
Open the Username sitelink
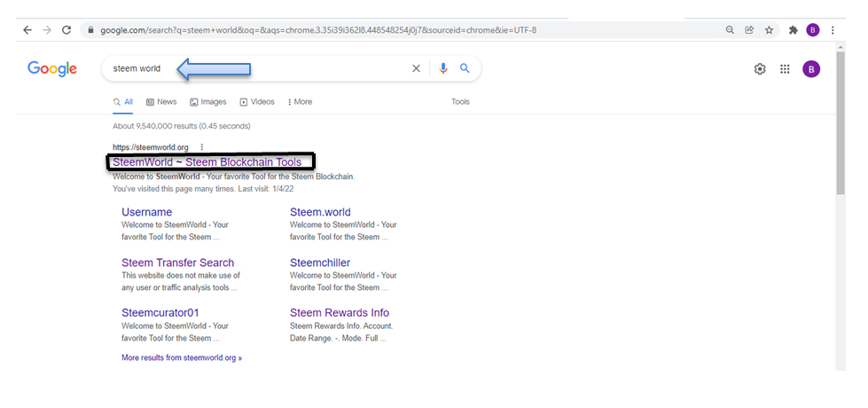pos(146,212)
